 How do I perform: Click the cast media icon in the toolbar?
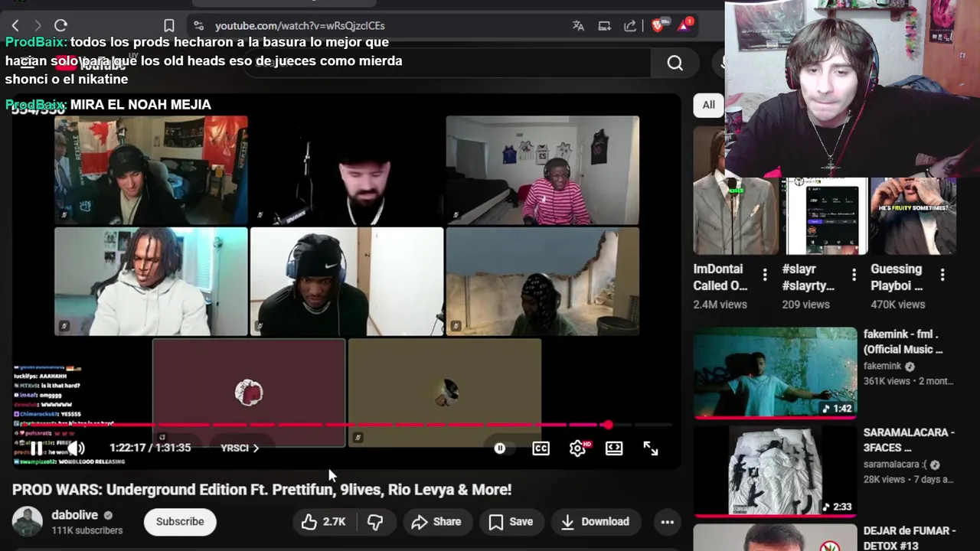click(x=604, y=25)
